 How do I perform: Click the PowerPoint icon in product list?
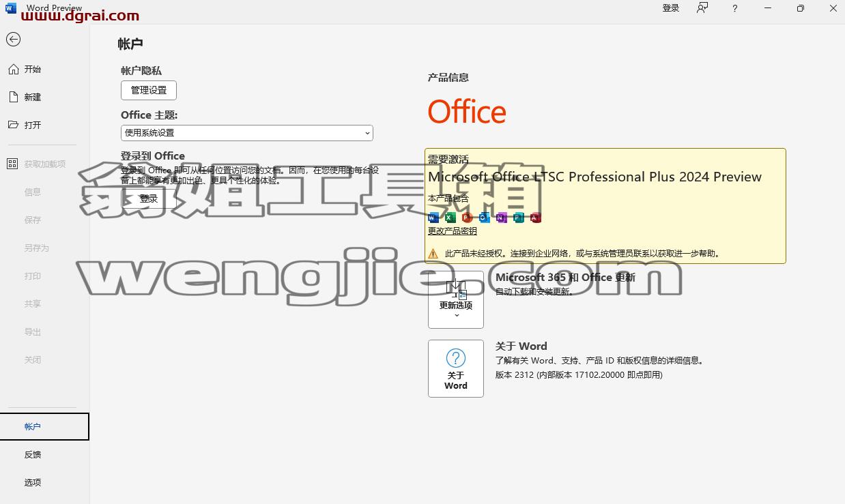pyautogui.click(x=468, y=218)
